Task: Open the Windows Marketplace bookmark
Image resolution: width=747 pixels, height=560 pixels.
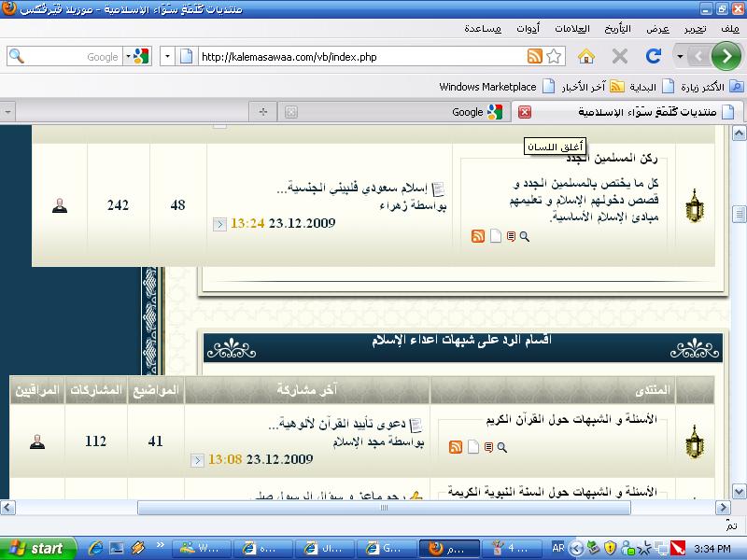Action: pyautogui.click(x=487, y=87)
